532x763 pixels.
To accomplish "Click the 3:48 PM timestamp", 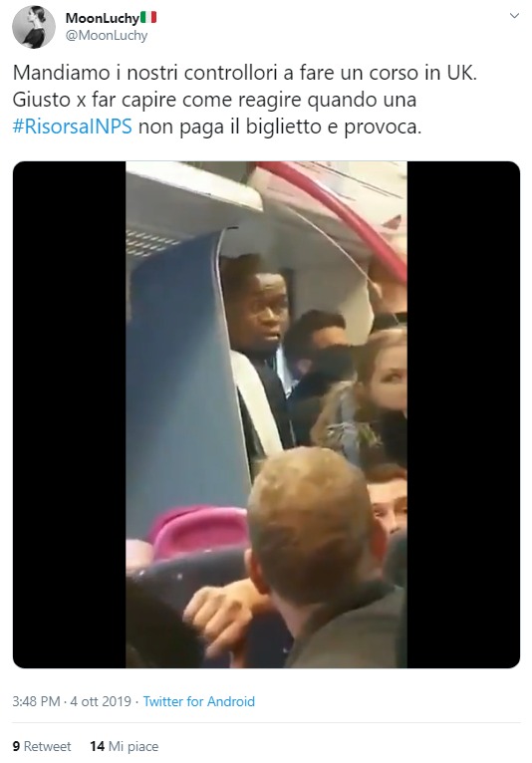I will pos(36,701).
